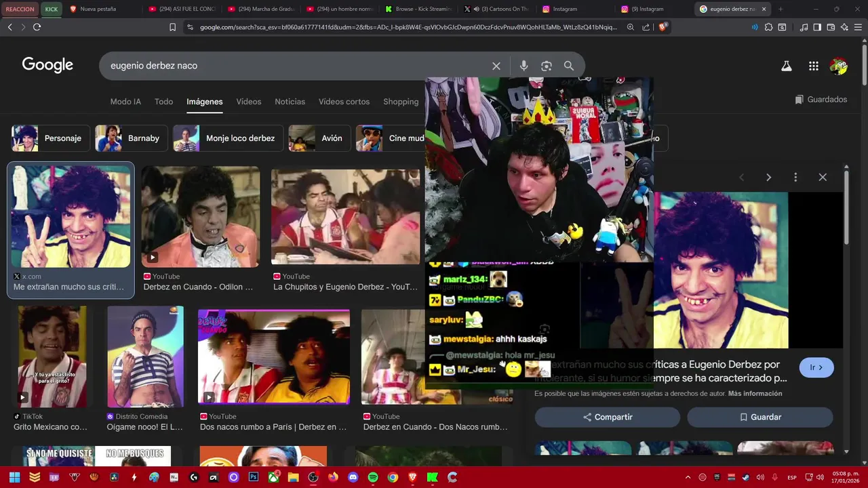Click the Ir button in preview
The image size is (868, 488).
816,367
